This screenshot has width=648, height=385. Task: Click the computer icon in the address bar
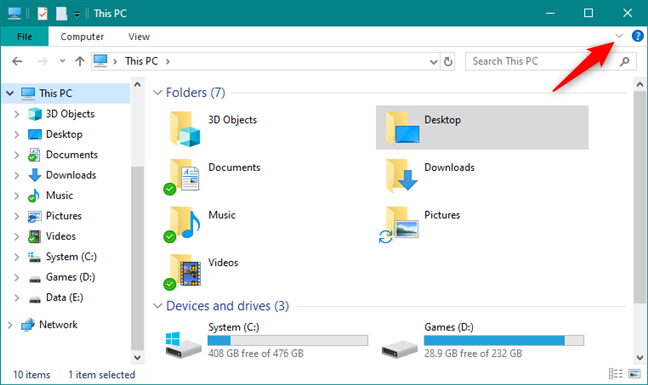click(x=100, y=61)
